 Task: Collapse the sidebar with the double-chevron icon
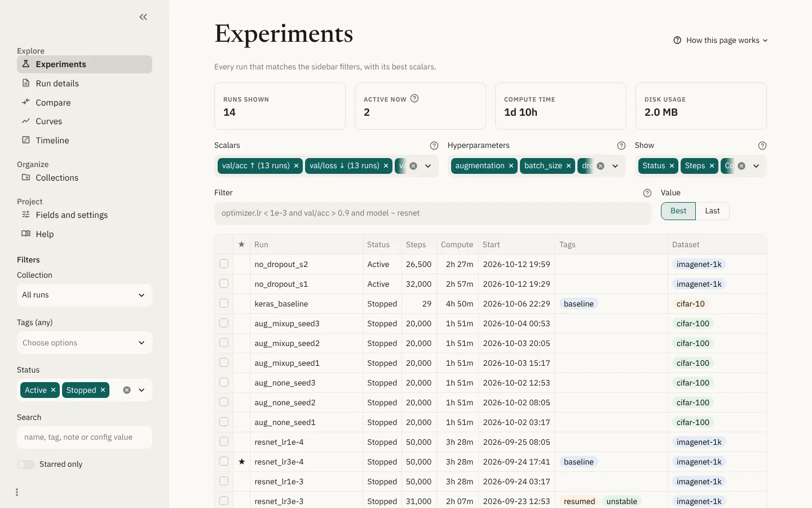143,17
